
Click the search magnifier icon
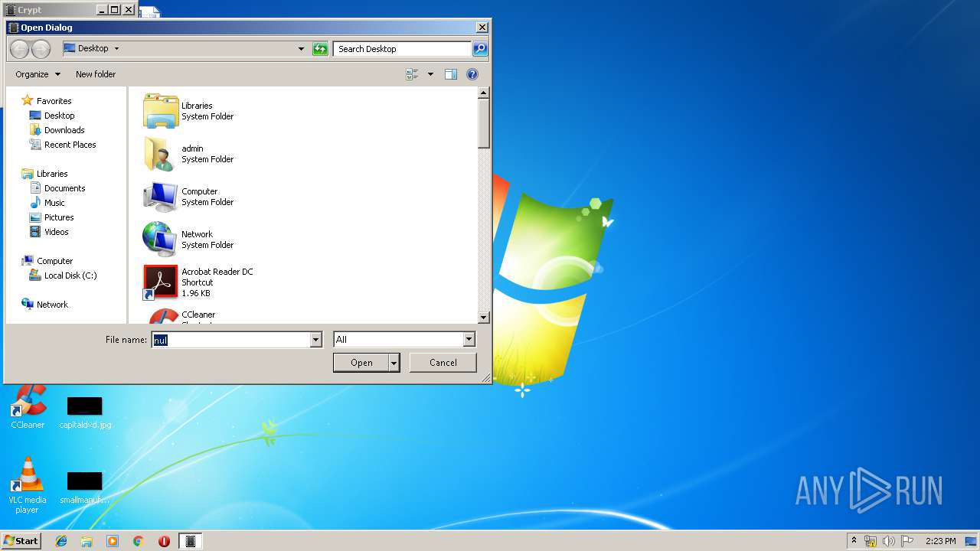click(479, 49)
